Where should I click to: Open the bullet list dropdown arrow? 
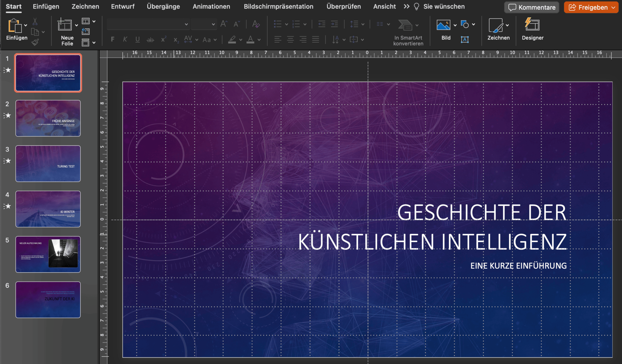[x=286, y=24]
